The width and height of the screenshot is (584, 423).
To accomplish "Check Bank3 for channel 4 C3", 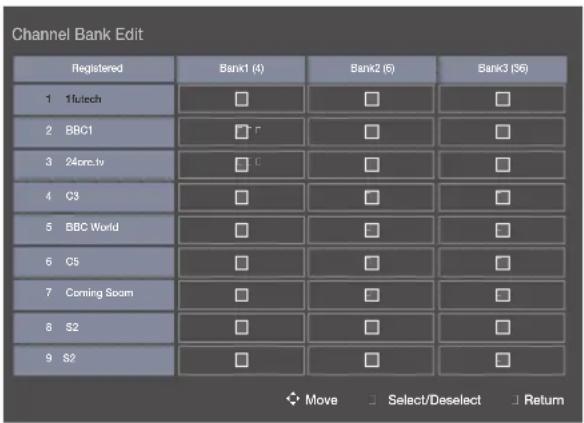I will coord(503,197).
